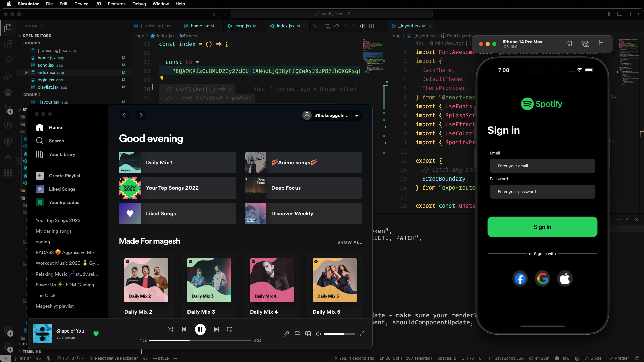
Task: Sign in with the Google icon
Action: point(542,278)
